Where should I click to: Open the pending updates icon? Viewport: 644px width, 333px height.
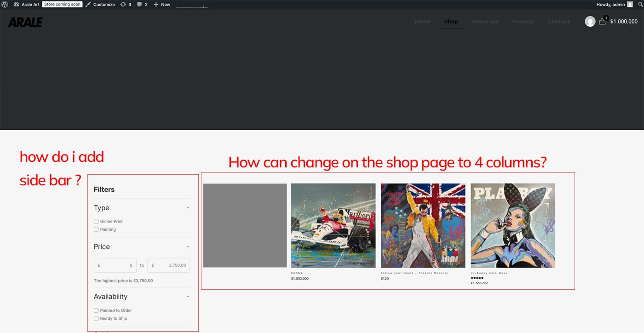tap(123, 4)
